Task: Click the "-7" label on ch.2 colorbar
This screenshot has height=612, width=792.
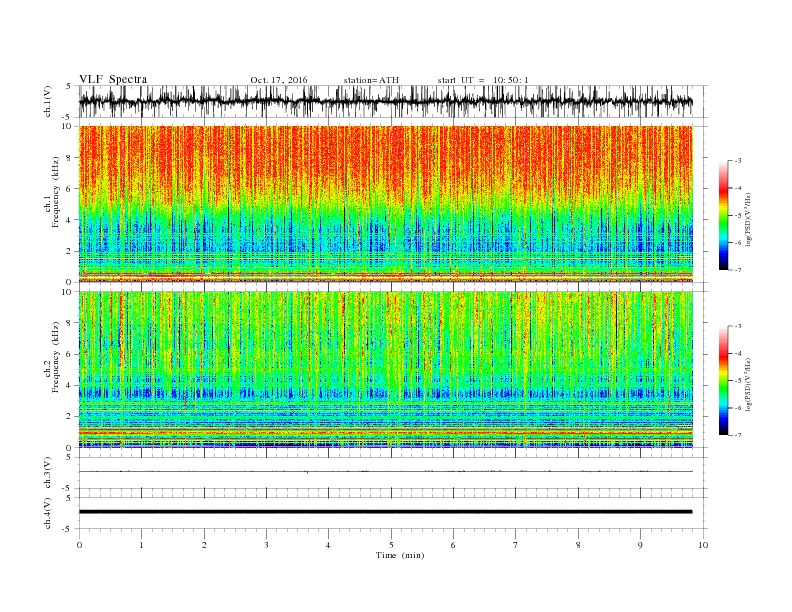Action: (737, 435)
